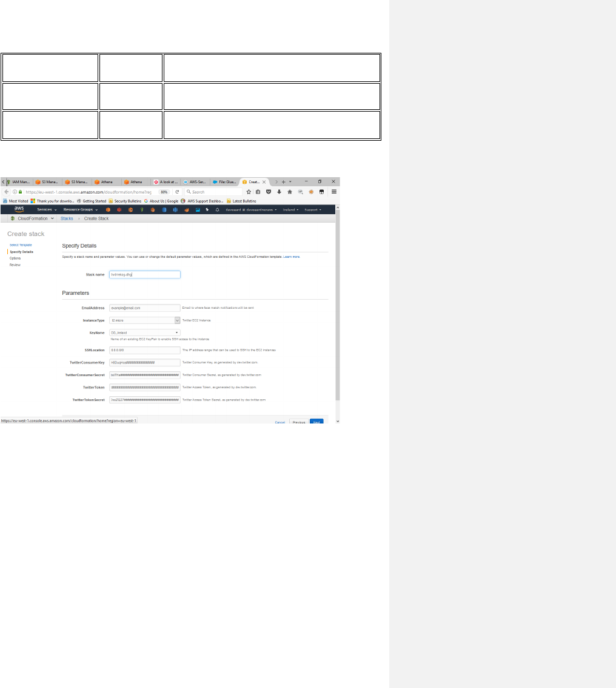Image resolution: width=616 pixels, height=688 pixels.
Task: Click the Stacks breadcrumb link
Action: pyautogui.click(x=67, y=218)
